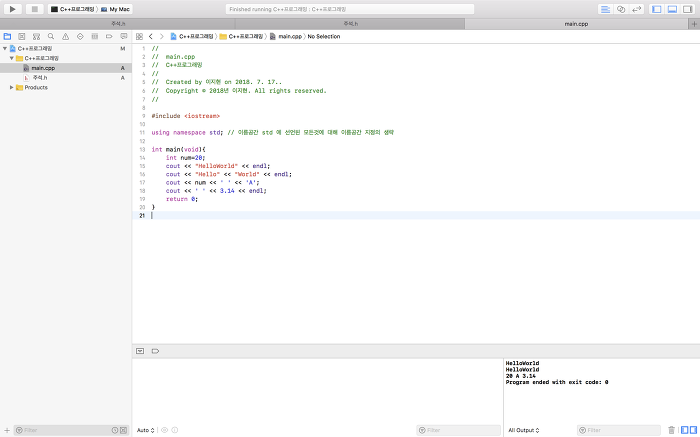Click the return 0 code line

tap(182, 199)
